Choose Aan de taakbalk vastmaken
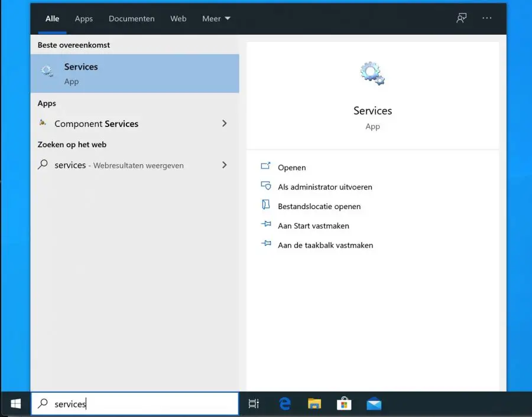 325,245
